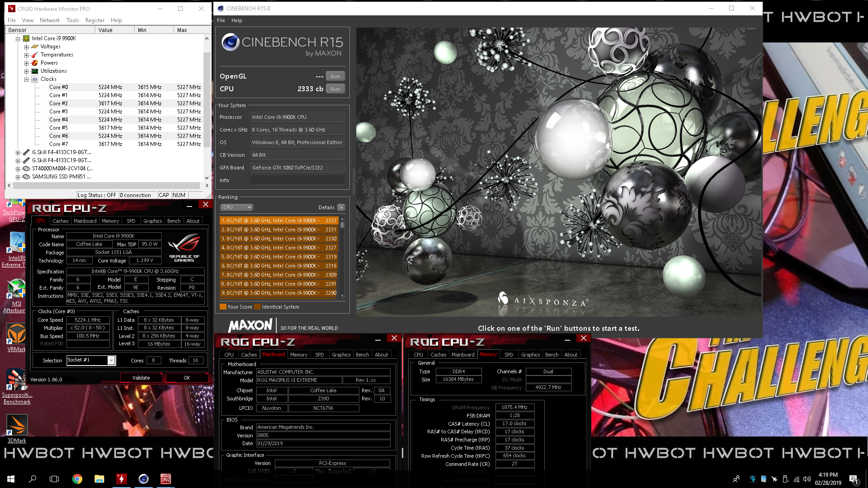Click the Intel Core i9 9900K chip icon
The width and height of the screenshot is (868, 488).
coord(26,38)
